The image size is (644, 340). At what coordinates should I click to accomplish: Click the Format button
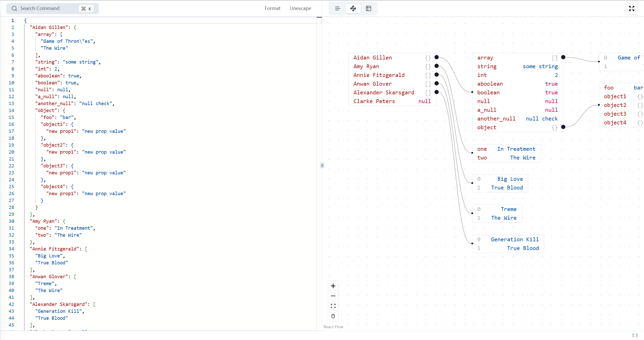point(272,8)
